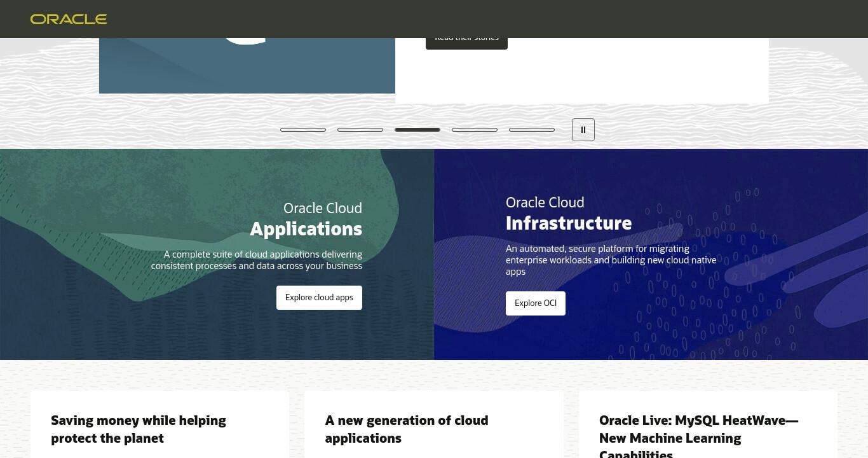Click the Explore cloud apps button
The width and height of the screenshot is (868, 458).
coord(319,298)
